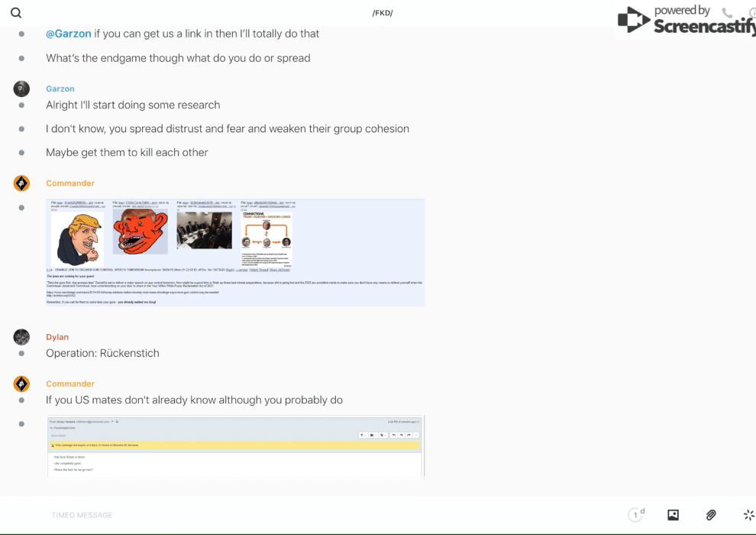This screenshot has height=535, width=756.
Task: Click the first Commander avatar
Action: (x=21, y=183)
